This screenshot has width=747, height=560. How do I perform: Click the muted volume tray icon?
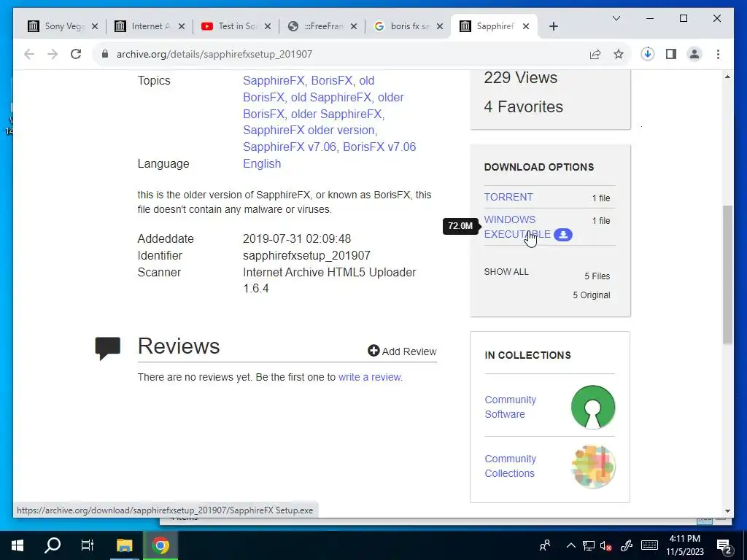tap(605, 545)
